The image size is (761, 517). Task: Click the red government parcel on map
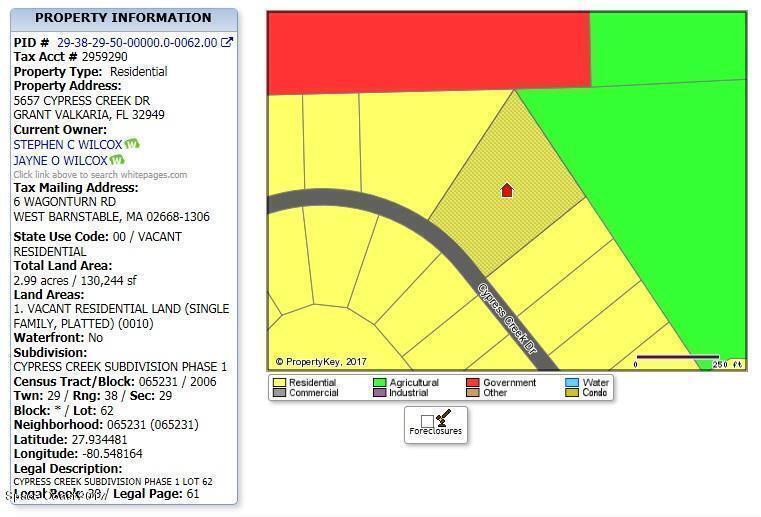(x=428, y=52)
